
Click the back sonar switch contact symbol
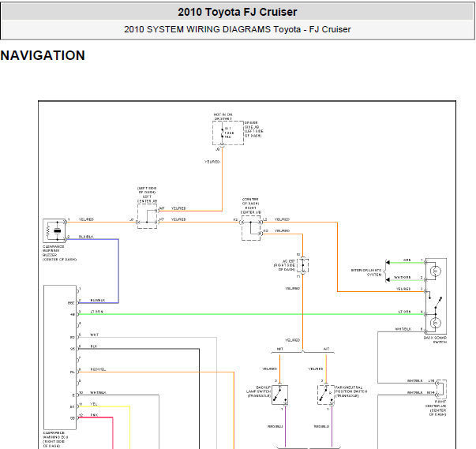(436, 303)
